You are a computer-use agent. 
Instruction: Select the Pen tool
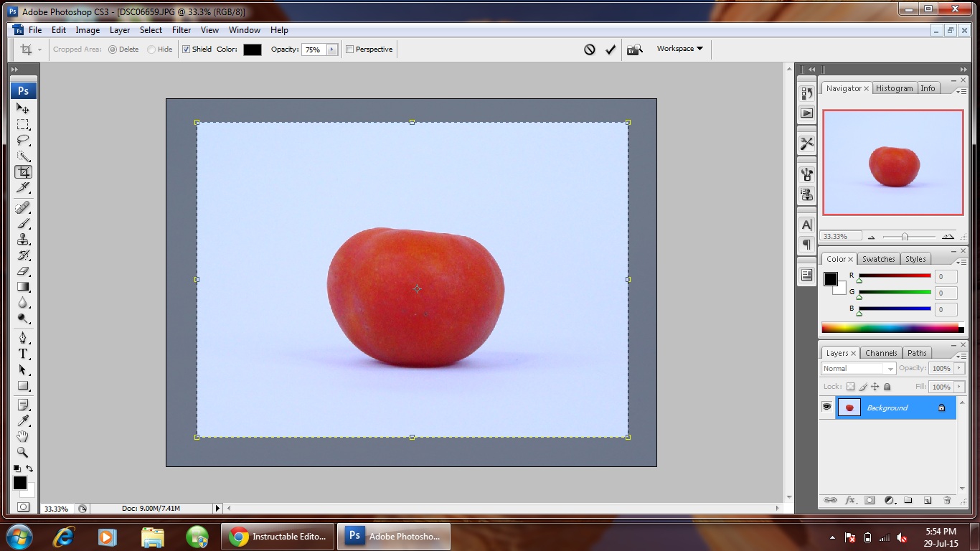point(23,338)
